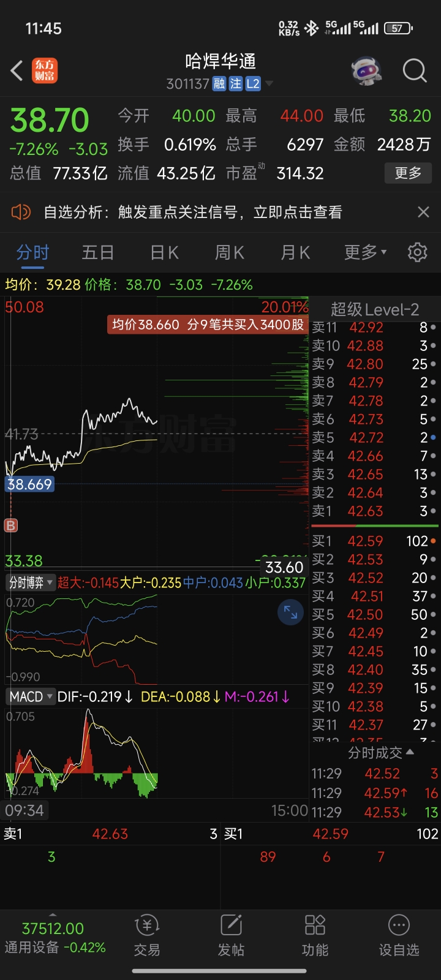
Task: Open MACD indicator dropdown
Action: (x=31, y=696)
